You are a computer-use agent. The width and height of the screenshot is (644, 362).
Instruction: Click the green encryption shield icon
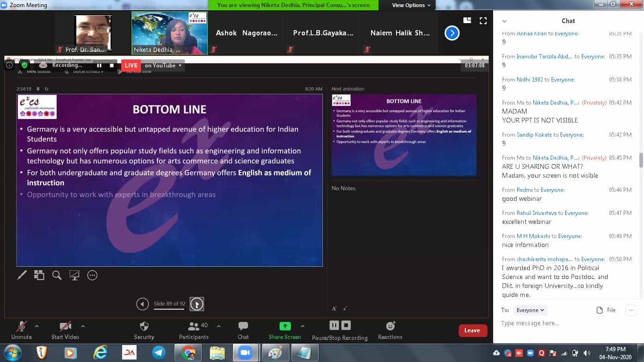(25, 66)
